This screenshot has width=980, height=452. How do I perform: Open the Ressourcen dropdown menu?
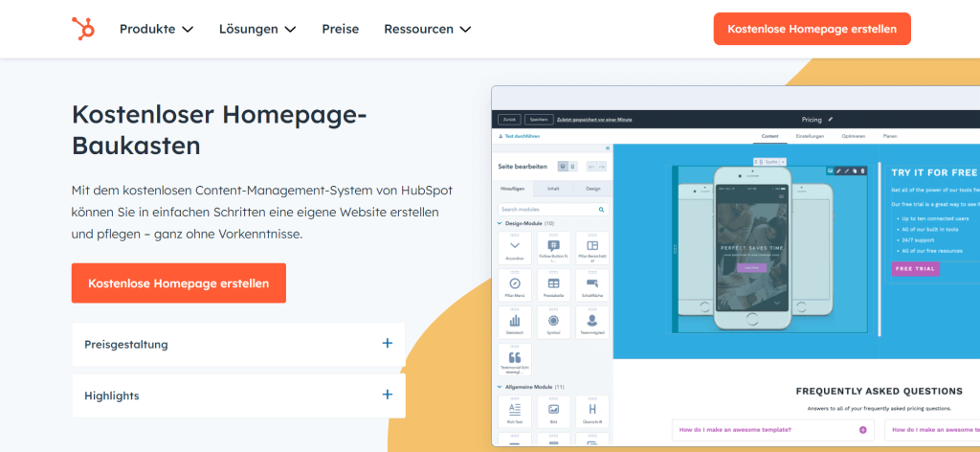click(x=428, y=29)
